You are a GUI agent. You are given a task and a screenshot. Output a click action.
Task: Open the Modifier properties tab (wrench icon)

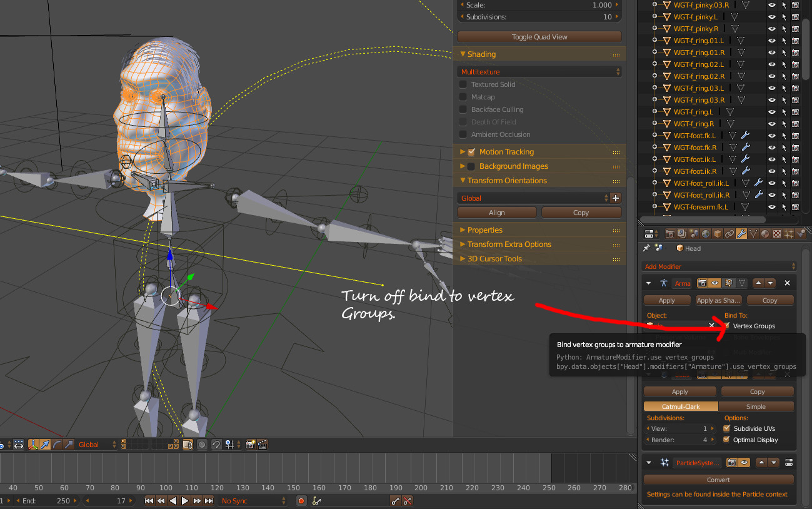[x=741, y=233]
